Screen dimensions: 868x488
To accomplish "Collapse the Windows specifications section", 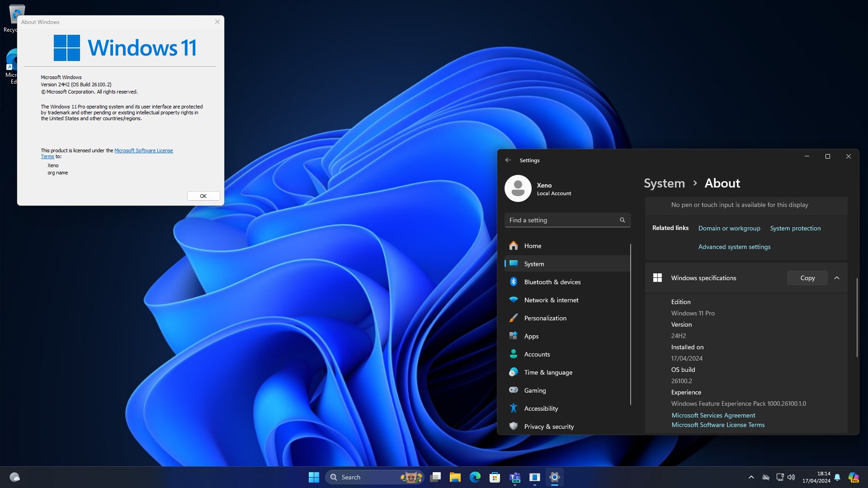I will pyautogui.click(x=837, y=278).
